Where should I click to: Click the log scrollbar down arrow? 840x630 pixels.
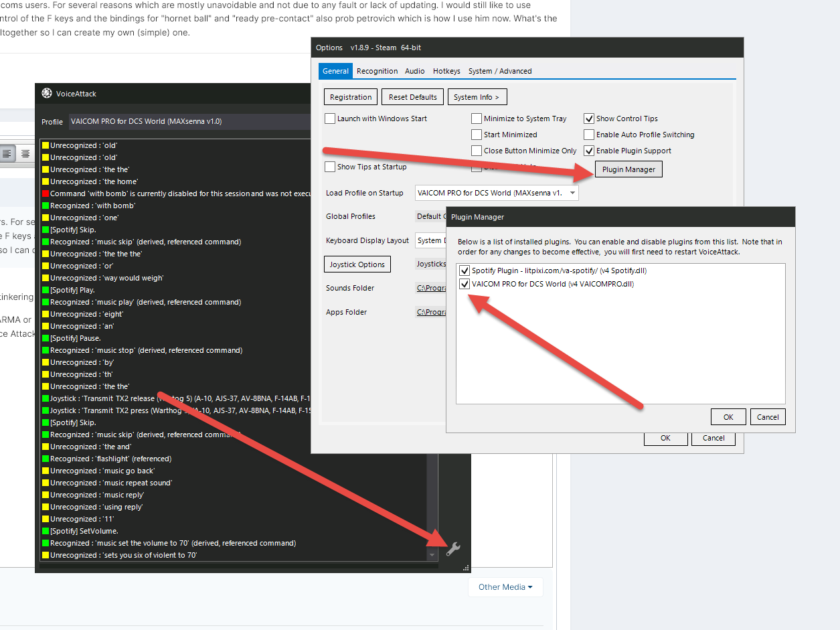[x=432, y=555]
